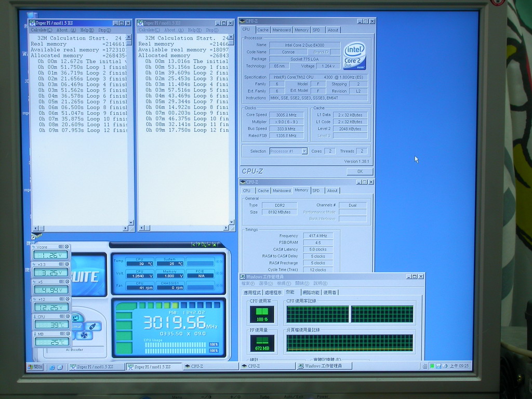Select the first CPU-Z taskbar button
Screen dimensions: 532x399
(210, 366)
